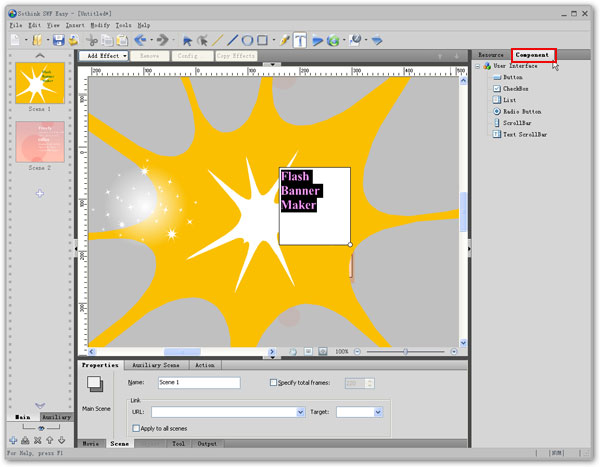Click the zoom in plus icon

(x=454, y=351)
